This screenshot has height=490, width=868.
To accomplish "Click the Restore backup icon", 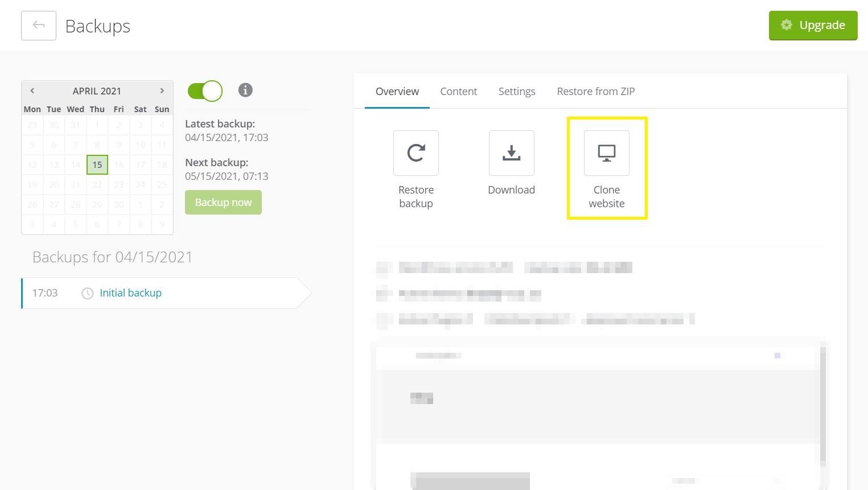I will [x=416, y=153].
